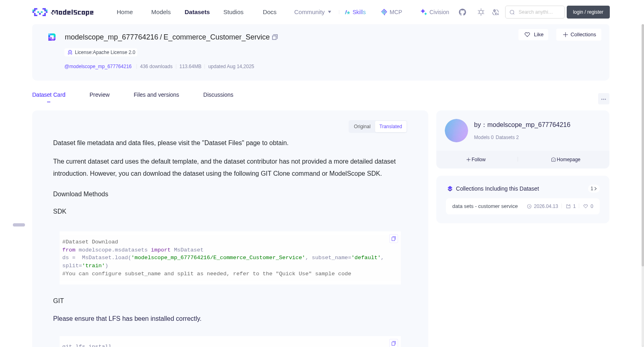This screenshot has height=347, width=644.
Task: Switch to Files and versions tab
Action: click(x=156, y=95)
